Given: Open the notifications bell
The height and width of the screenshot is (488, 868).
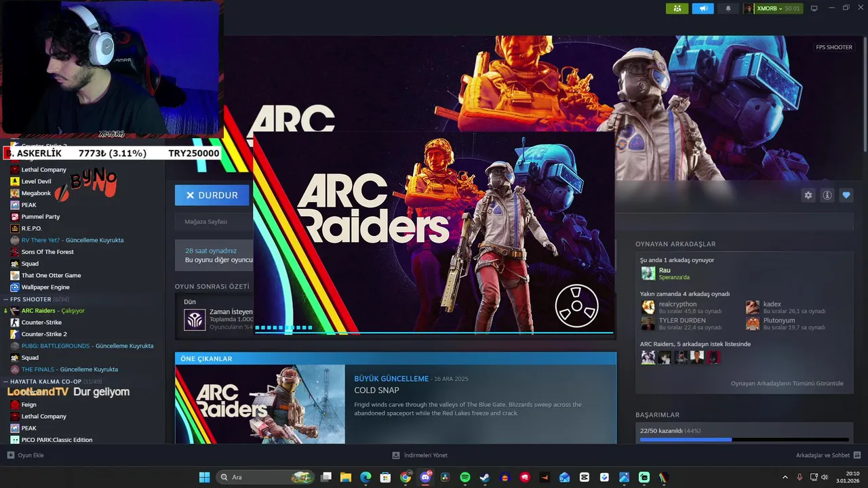Looking at the screenshot, I should pos(728,8).
